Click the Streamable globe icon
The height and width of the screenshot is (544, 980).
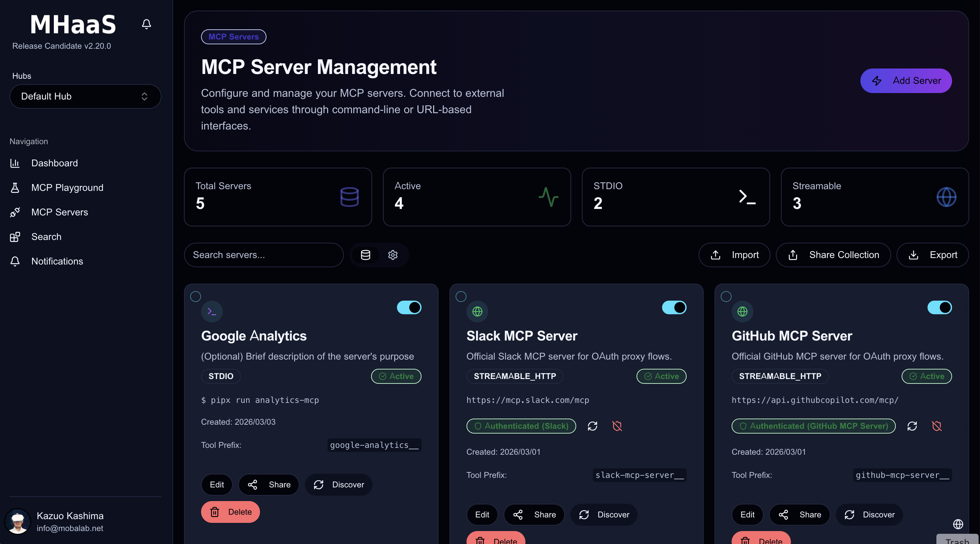946,197
